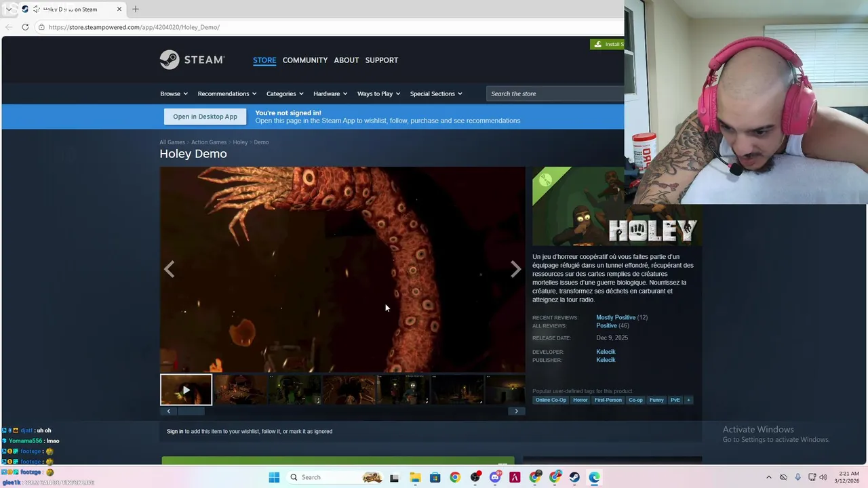Viewport: 868px width, 488px height.
Task: Go back with the browser back arrow
Action: [9, 27]
